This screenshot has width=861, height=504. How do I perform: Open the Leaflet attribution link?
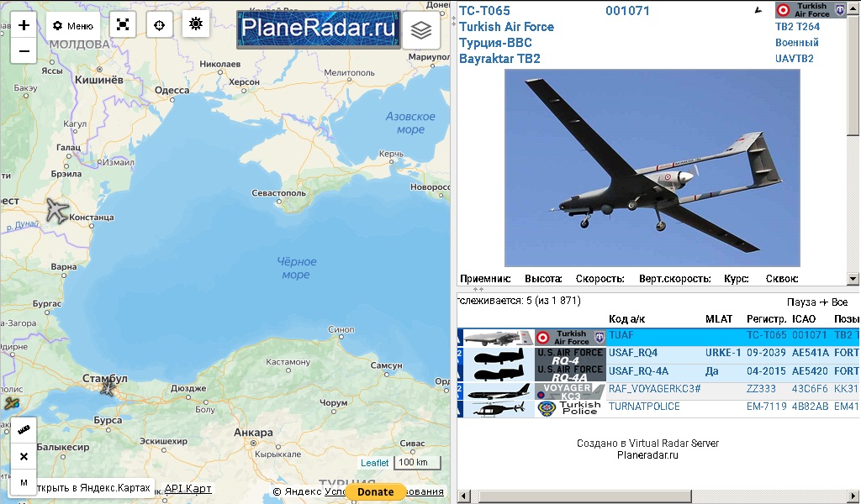tap(374, 463)
